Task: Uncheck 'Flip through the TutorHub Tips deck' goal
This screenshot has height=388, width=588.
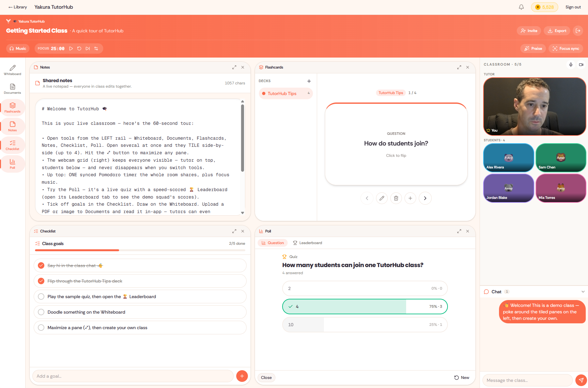Action: point(41,281)
